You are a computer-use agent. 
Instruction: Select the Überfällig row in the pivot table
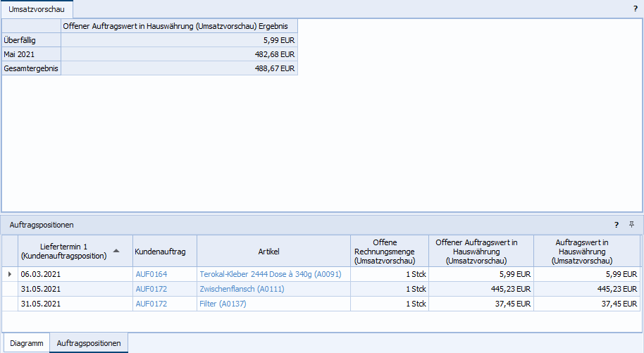pyautogui.click(x=32, y=40)
